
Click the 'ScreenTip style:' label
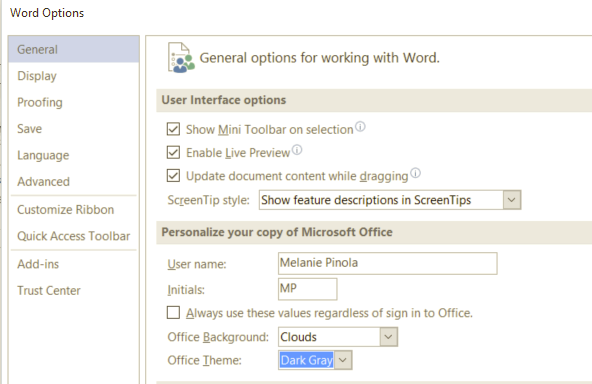(208, 200)
